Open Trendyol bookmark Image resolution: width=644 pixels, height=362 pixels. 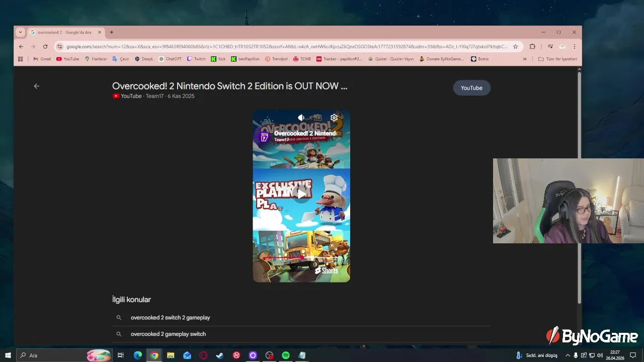pyautogui.click(x=276, y=59)
